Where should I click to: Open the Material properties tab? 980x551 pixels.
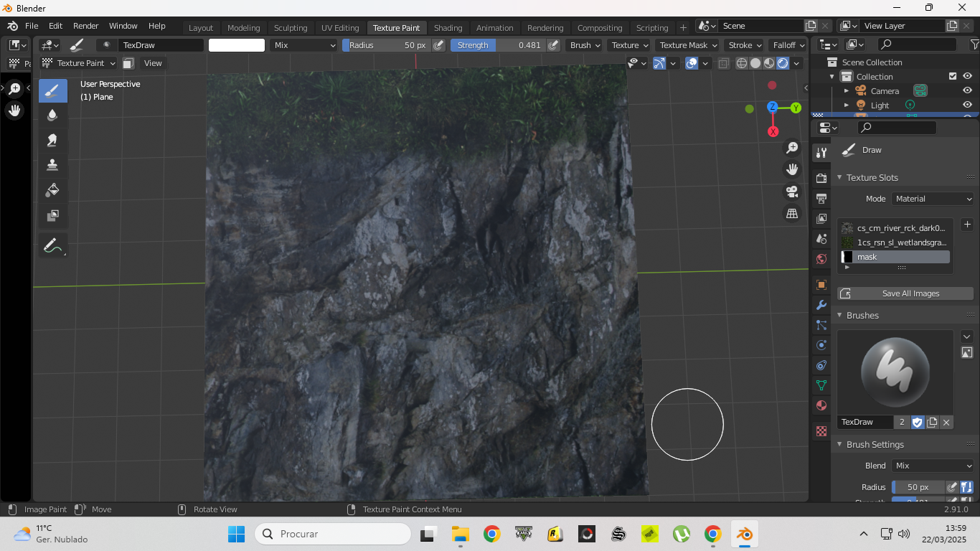[x=821, y=405]
